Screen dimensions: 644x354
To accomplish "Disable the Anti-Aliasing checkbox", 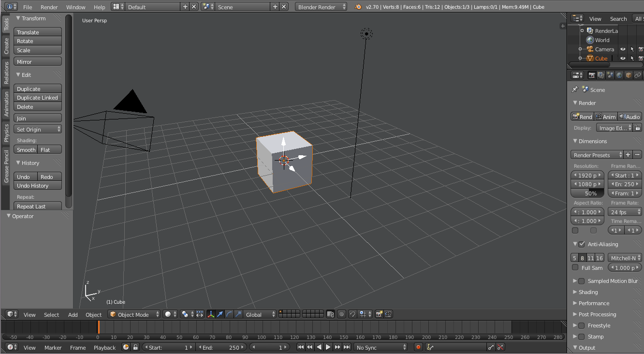I will 582,244.
